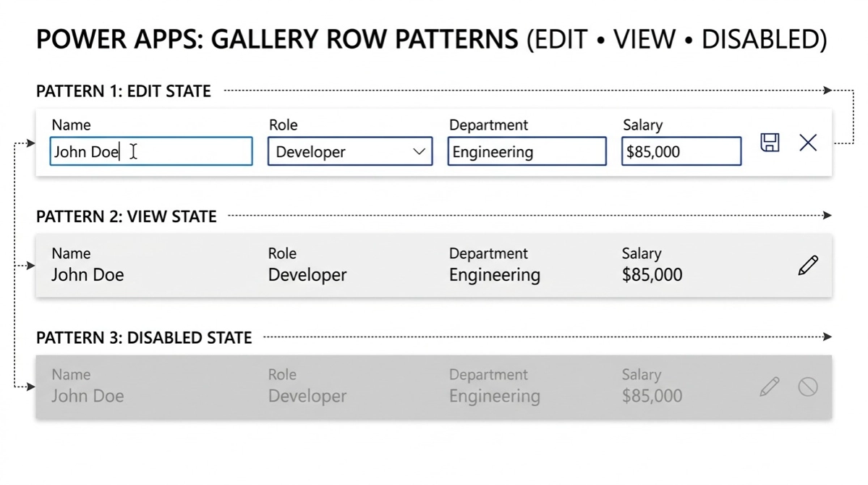868x485 pixels.
Task: Click the pencil edit icon in view row
Action: click(x=808, y=265)
